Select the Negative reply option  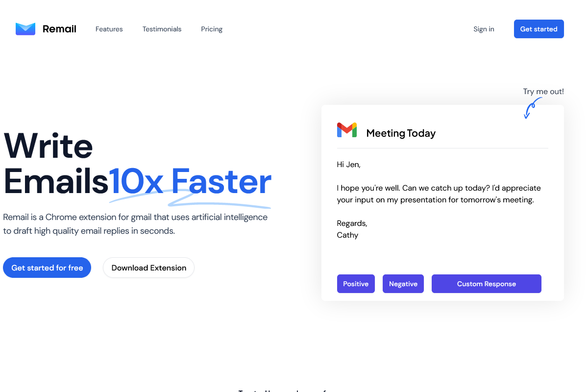(403, 283)
